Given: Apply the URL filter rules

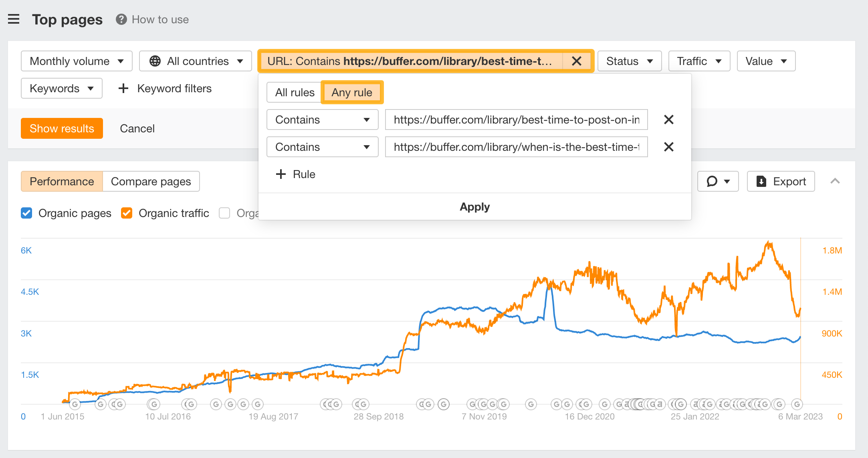Looking at the screenshot, I should pos(474,207).
